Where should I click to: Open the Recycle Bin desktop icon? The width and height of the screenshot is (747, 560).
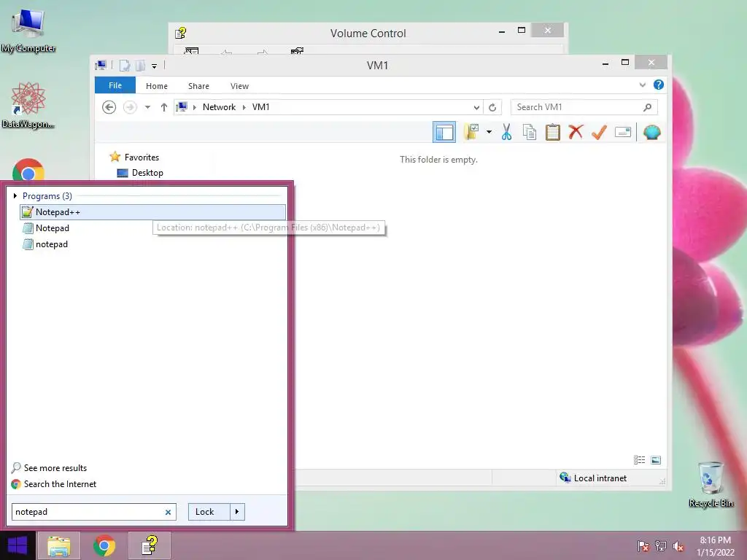pyautogui.click(x=711, y=485)
